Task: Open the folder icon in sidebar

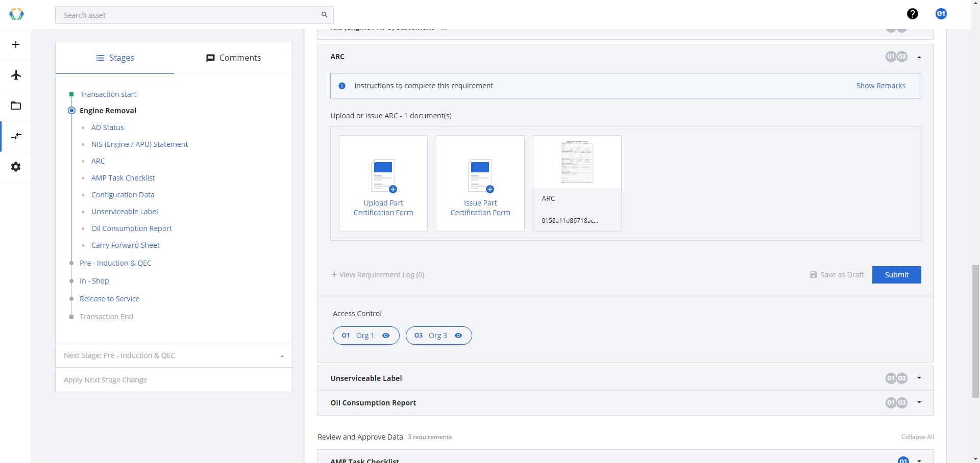Action: 16,106
